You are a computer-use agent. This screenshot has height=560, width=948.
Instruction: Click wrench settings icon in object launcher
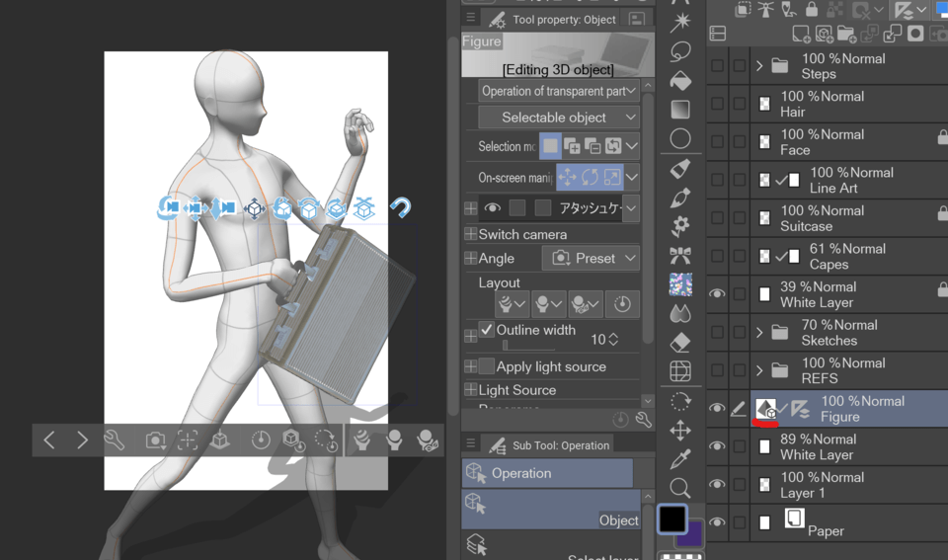pyautogui.click(x=114, y=440)
